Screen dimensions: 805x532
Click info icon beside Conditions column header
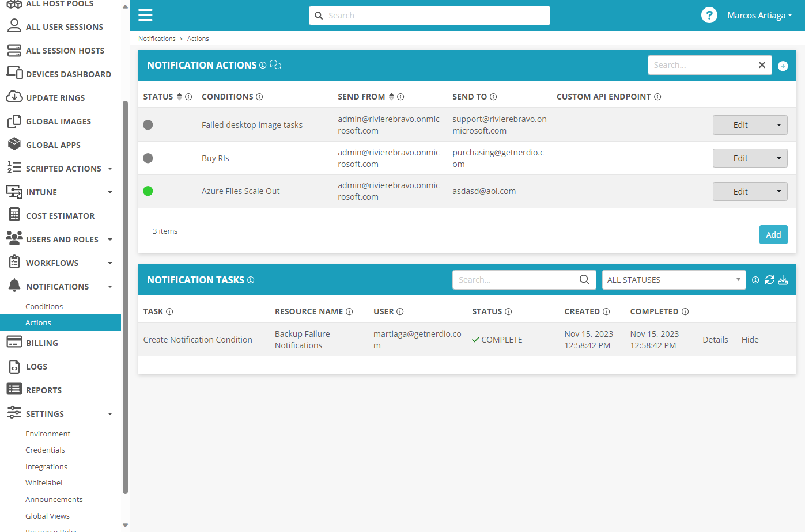coord(259,97)
